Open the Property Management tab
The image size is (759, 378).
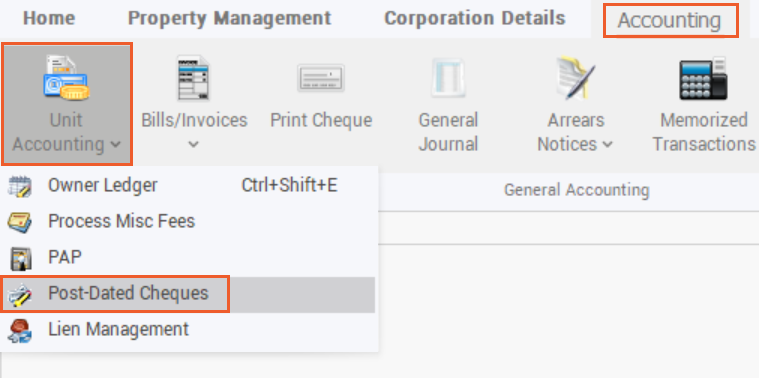tap(229, 18)
